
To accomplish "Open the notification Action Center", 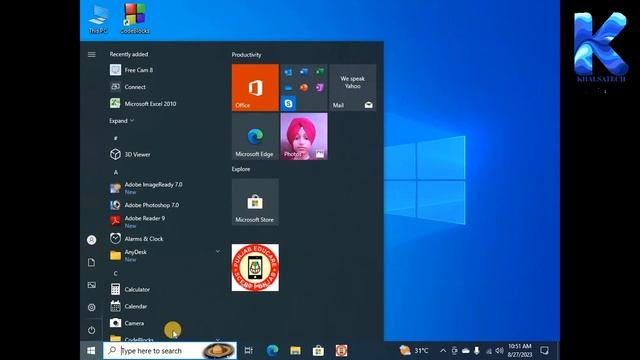I will pyautogui.click(x=544, y=351).
